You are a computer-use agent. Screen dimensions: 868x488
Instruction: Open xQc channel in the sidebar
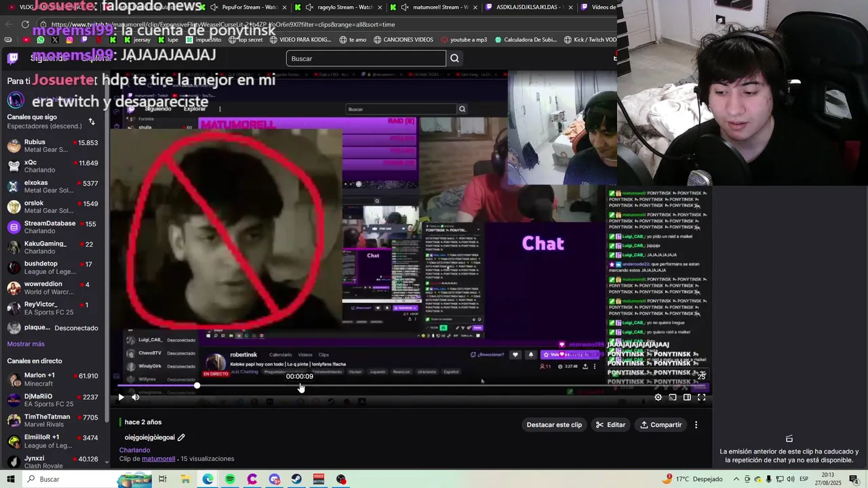53,166
